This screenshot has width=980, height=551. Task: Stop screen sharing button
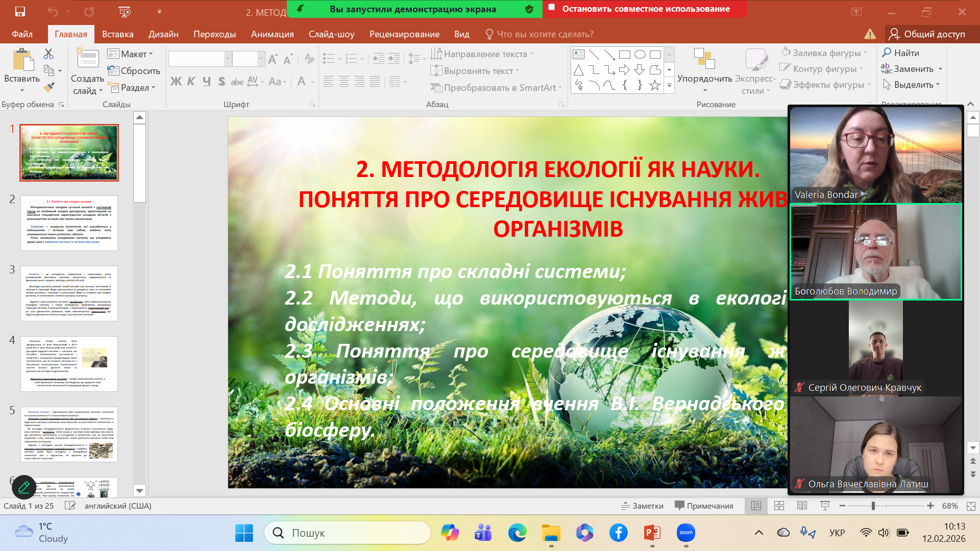pos(645,9)
